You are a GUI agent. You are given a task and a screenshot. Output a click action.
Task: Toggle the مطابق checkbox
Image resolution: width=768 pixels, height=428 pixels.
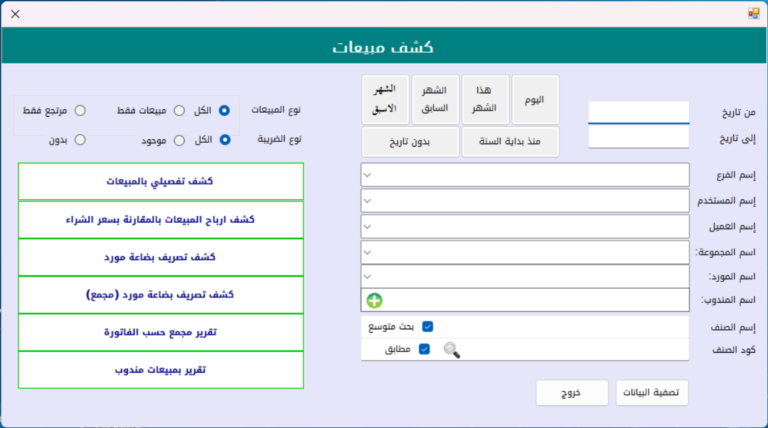point(424,350)
